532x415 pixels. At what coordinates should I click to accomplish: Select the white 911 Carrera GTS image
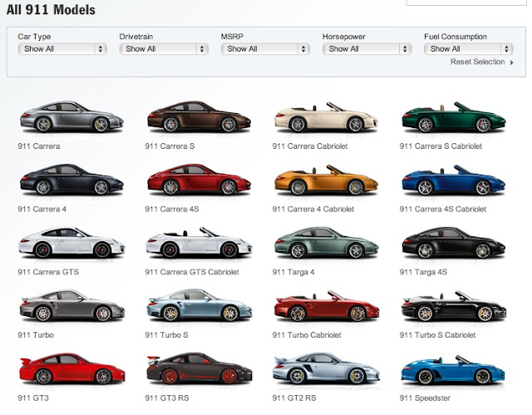tap(71, 243)
